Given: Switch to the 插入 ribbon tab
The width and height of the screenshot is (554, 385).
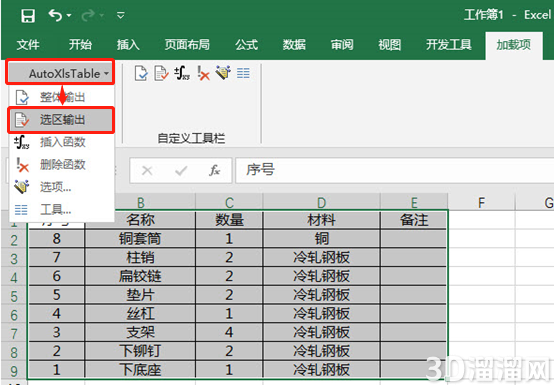Looking at the screenshot, I should coord(128,45).
